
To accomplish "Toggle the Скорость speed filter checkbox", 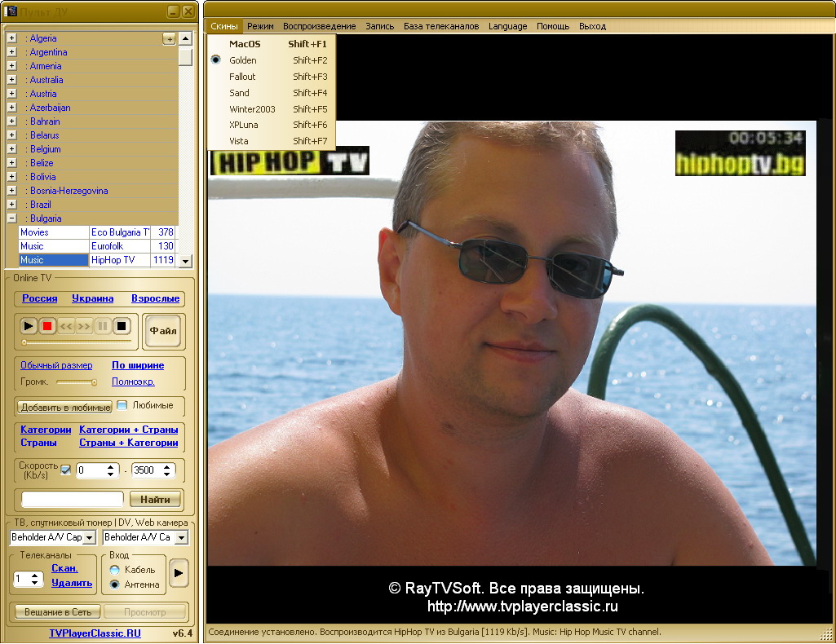I will coord(66,470).
